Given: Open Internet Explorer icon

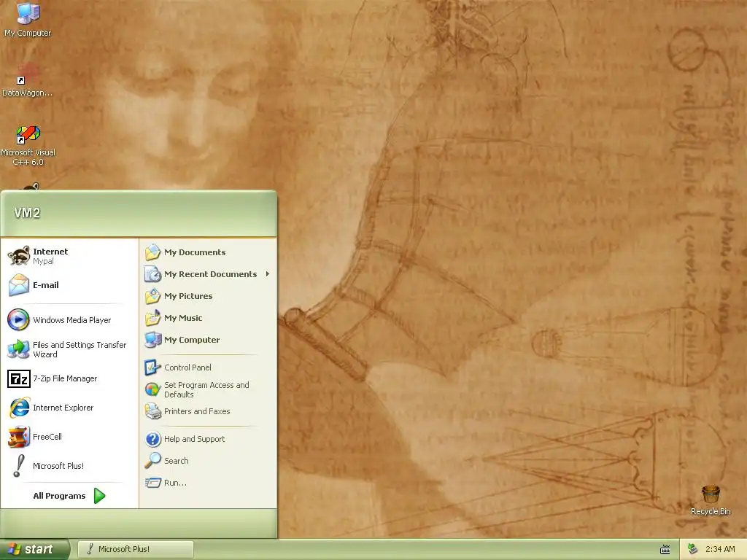Looking at the screenshot, I should coord(19,408).
